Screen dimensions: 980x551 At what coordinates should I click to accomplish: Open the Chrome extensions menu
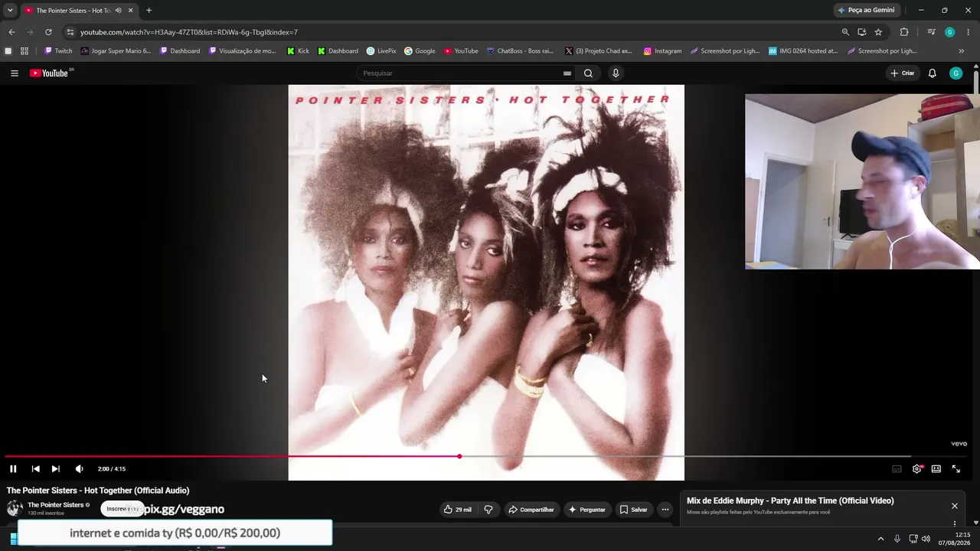[x=904, y=32]
